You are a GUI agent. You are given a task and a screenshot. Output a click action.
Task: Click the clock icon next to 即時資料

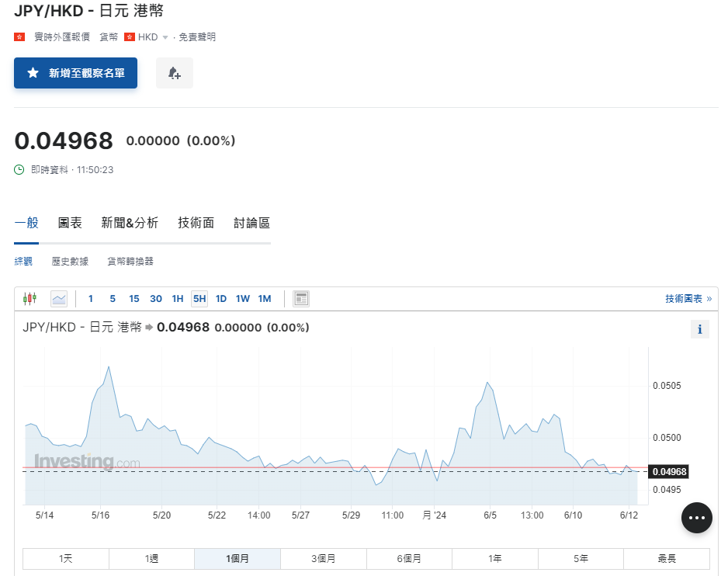click(x=18, y=169)
